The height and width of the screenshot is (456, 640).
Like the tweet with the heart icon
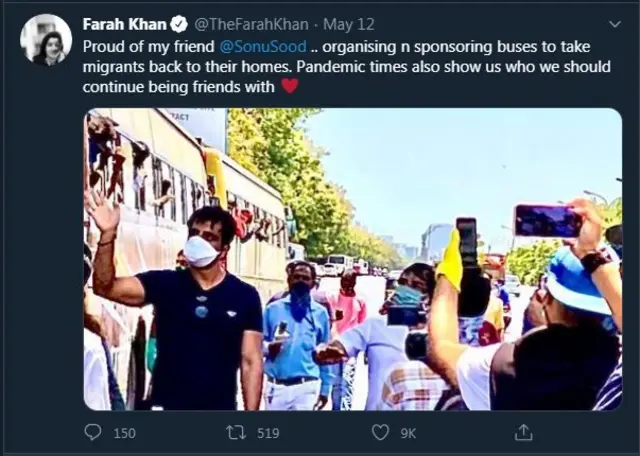click(380, 433)
